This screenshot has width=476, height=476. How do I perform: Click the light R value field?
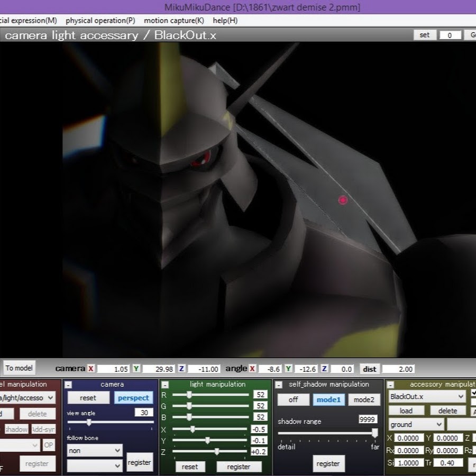click(x=260, y=395)
